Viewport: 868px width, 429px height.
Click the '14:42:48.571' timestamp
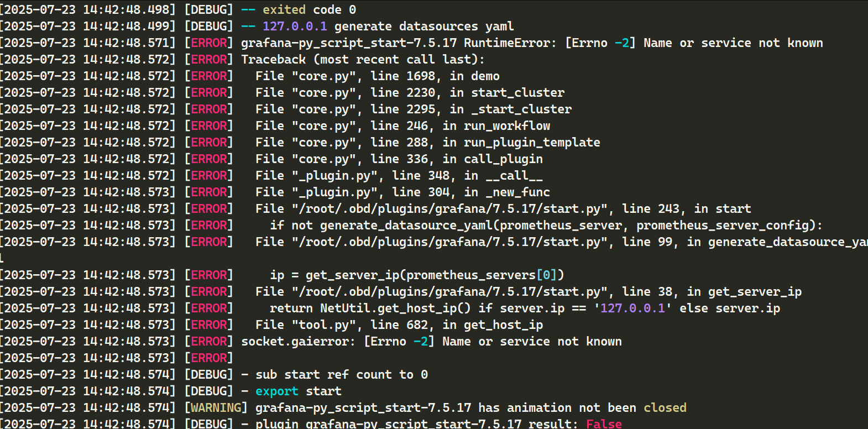(126, 43)
